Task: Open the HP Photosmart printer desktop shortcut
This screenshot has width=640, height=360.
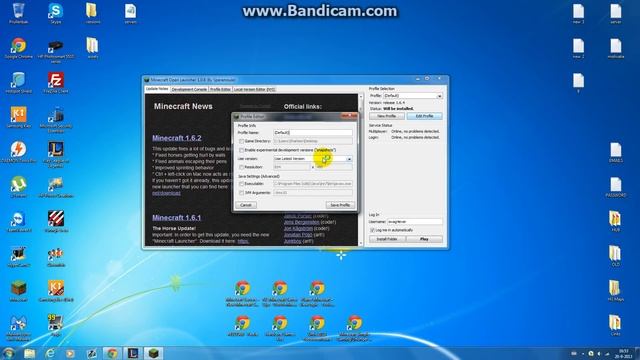Action: (x=56, y=50)
